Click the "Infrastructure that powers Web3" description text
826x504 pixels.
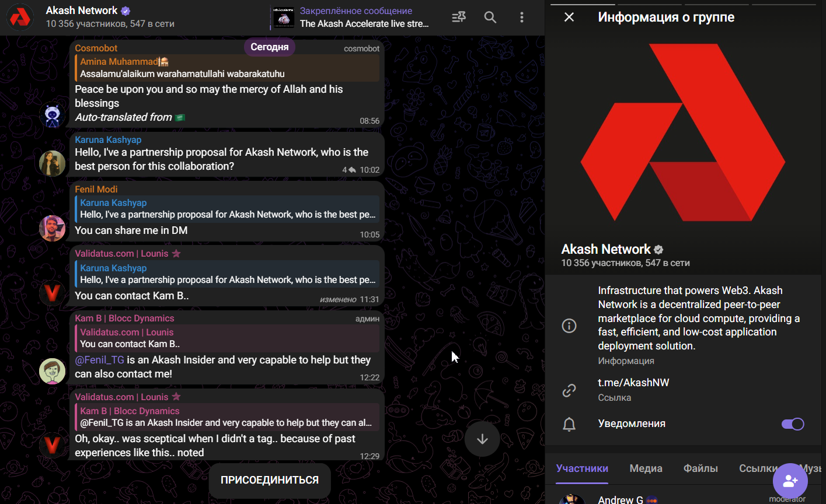pos(699,318)
